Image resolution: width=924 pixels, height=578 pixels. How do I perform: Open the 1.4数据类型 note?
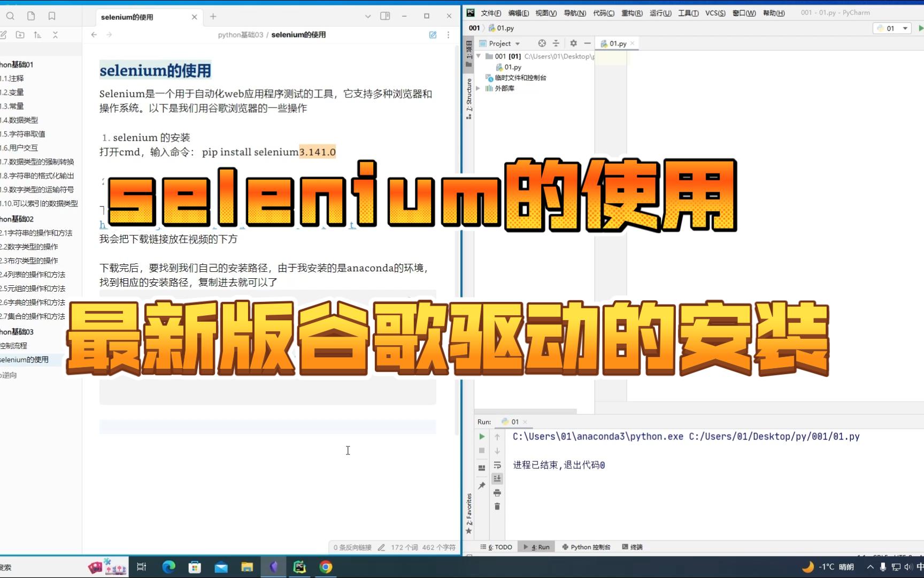coord(19,120)
